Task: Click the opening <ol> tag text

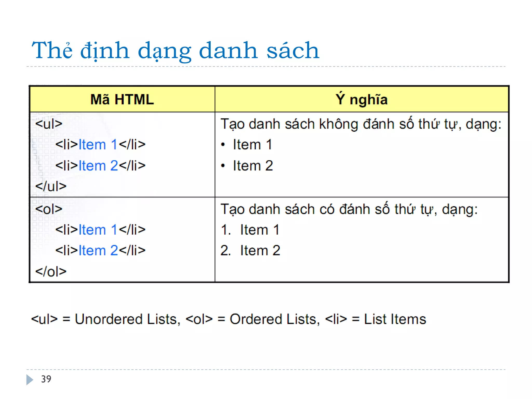Action: coord(49,209)
